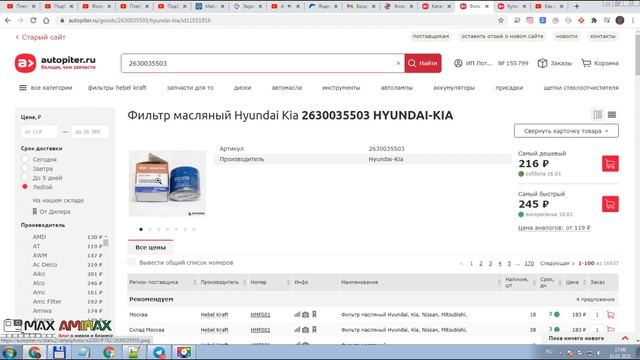Screen dimensions: 640x360
Task: Switch to list view icon
Action: click(611, 115)
